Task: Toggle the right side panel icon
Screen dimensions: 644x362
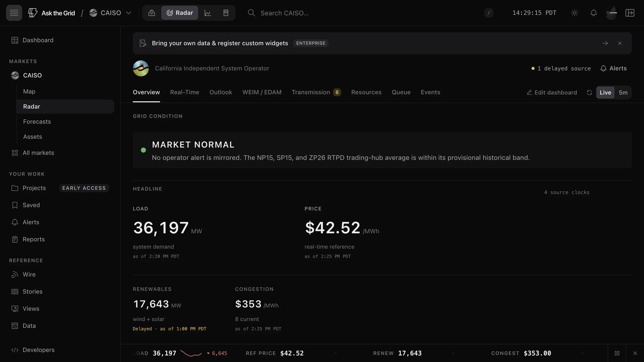Action: [x=630, y=13]
